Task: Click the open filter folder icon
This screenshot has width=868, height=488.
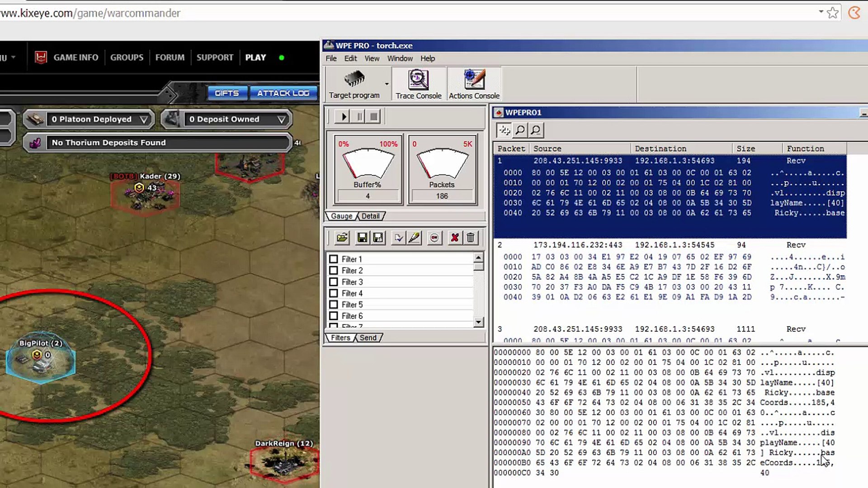Action: point(342,238)
